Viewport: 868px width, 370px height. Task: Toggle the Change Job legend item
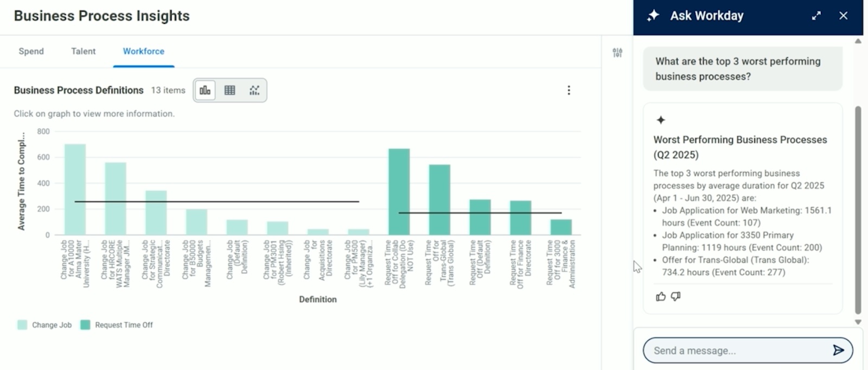[44, 325]
